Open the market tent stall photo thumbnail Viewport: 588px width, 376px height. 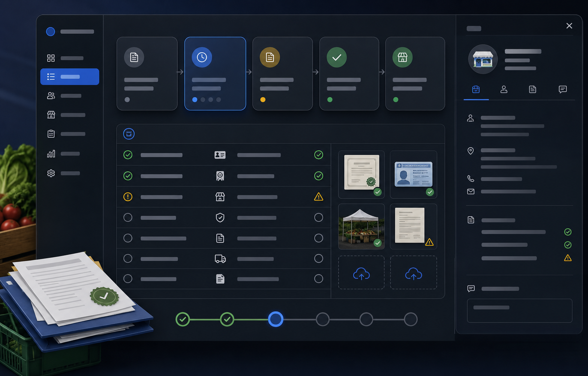tap(361, 226)
